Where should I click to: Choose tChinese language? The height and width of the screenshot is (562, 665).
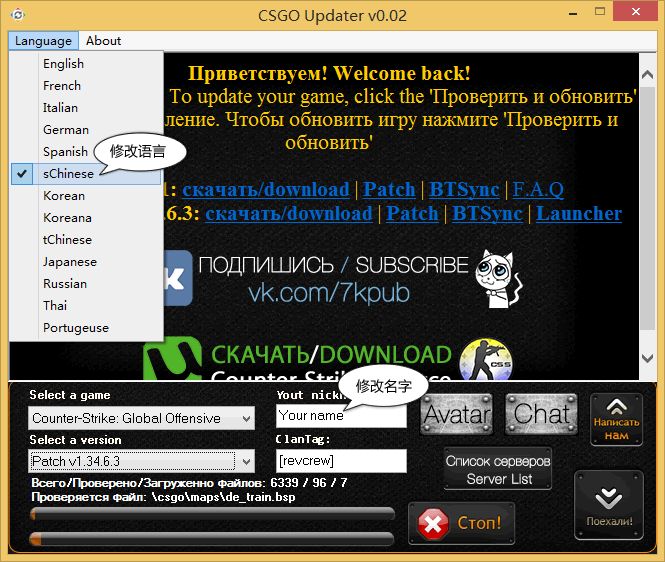pyautogui.click(x=86, y=240)
